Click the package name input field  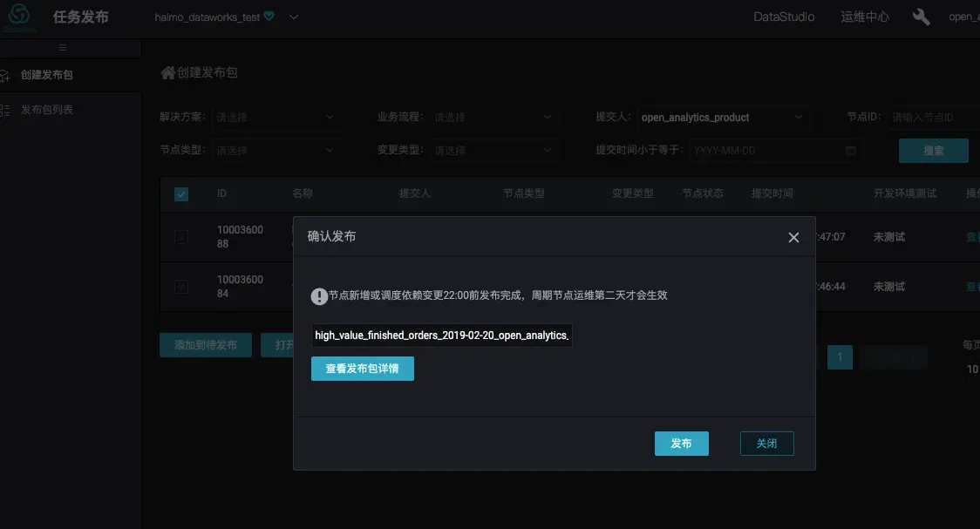pyautogui.click(x=442, y=336)
